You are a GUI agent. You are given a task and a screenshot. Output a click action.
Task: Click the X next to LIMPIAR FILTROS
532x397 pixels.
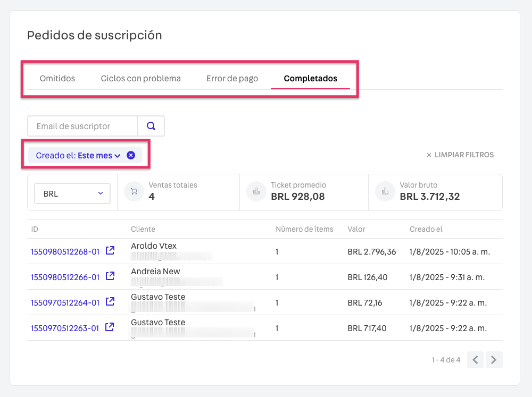(x=428, y=155)
